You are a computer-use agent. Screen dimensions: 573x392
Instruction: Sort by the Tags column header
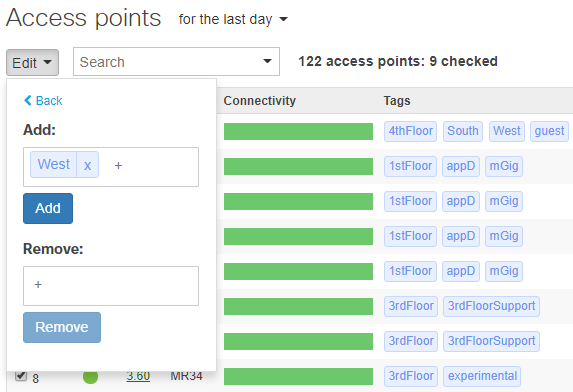point(397,100)
